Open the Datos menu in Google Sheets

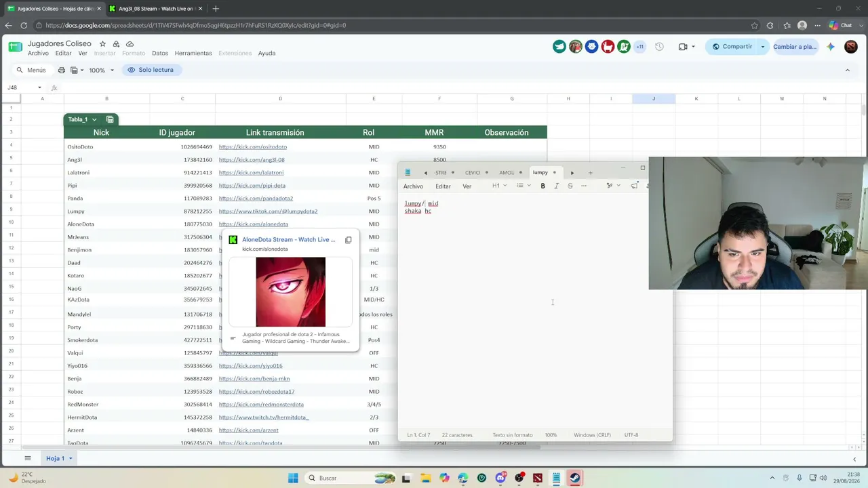tap(160, 53)
